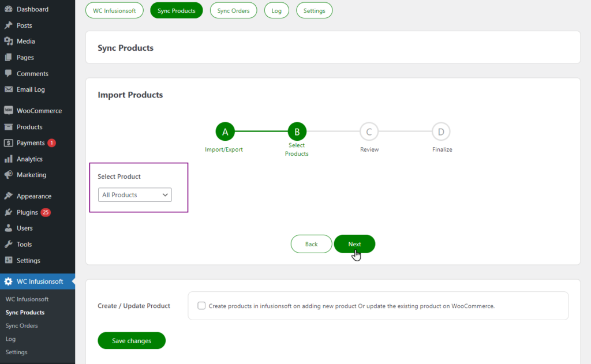The width and height of the screenshot is (591, 364).
Task: Click the highlighted WC Infusionsoft menu item
Action: [x=38, y=282]
